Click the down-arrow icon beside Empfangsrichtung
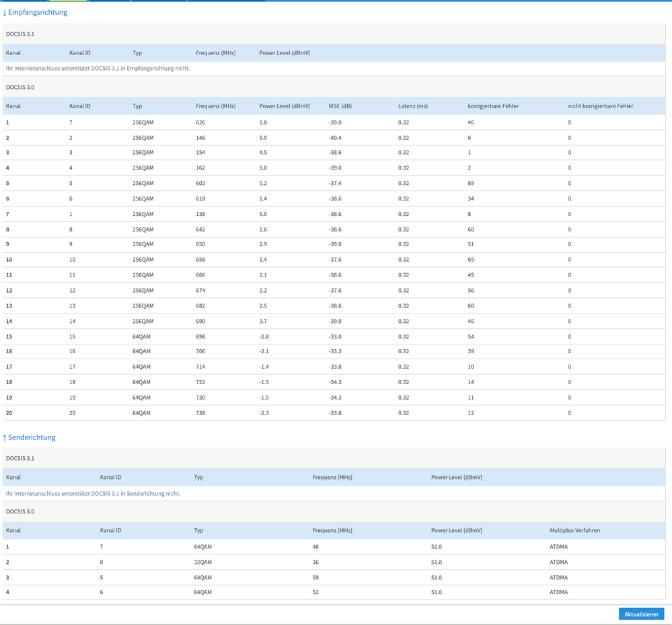 (x=5, y=12)
